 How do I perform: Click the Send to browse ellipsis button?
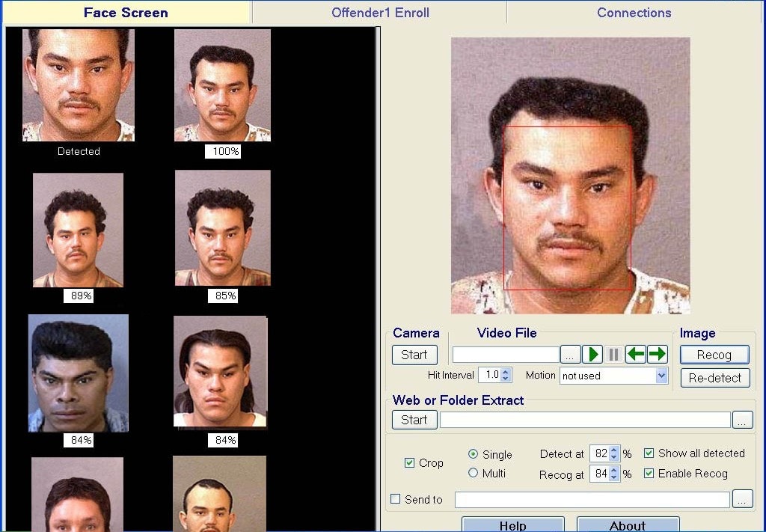click(742, 499)
